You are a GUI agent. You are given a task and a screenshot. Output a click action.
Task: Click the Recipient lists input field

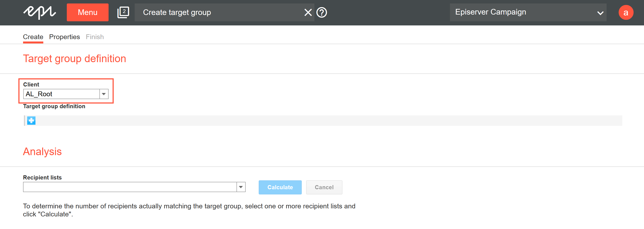(130, 187)
